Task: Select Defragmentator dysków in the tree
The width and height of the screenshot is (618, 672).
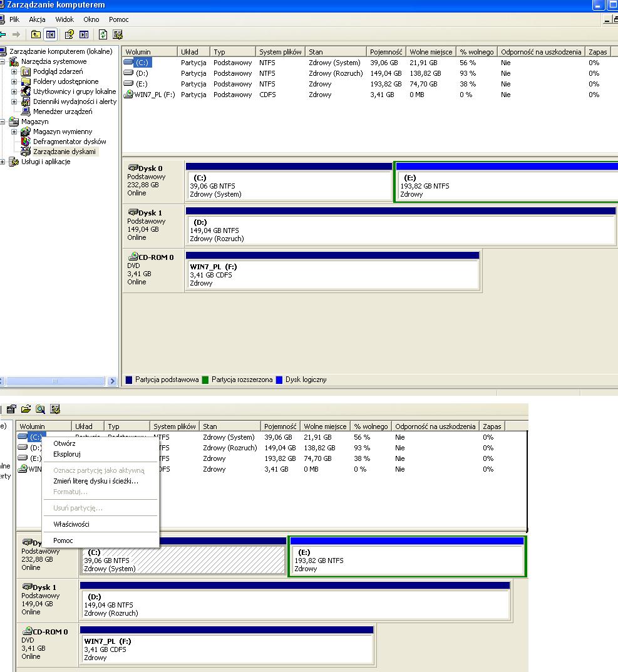Action: tap(70, 142)
